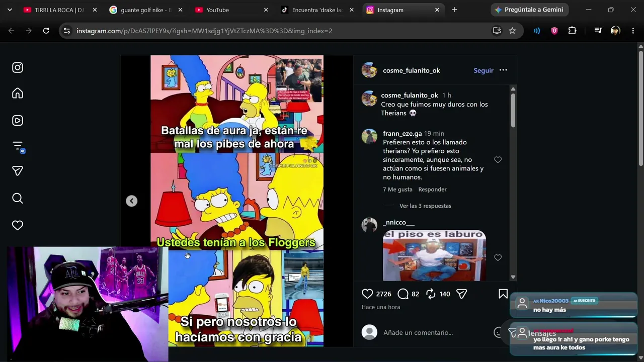Close the YouTube tab
This screenshot has width=644, height=362.
coord(266,10)
